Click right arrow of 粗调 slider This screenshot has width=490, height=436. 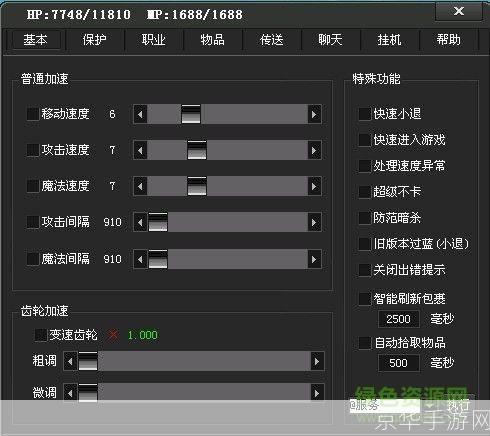point(317,361)
